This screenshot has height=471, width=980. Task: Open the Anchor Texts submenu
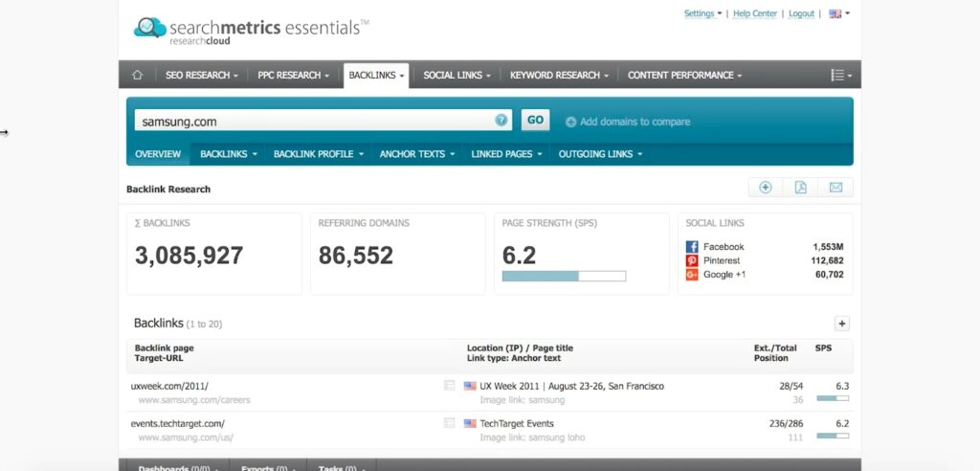(417, 154)
